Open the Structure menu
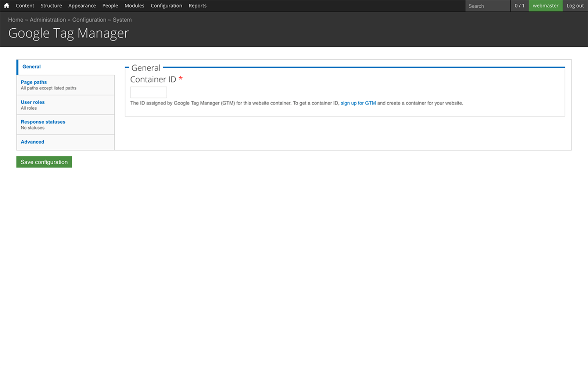Viewport: 588px width, 368px height. (x=51, y=6)
